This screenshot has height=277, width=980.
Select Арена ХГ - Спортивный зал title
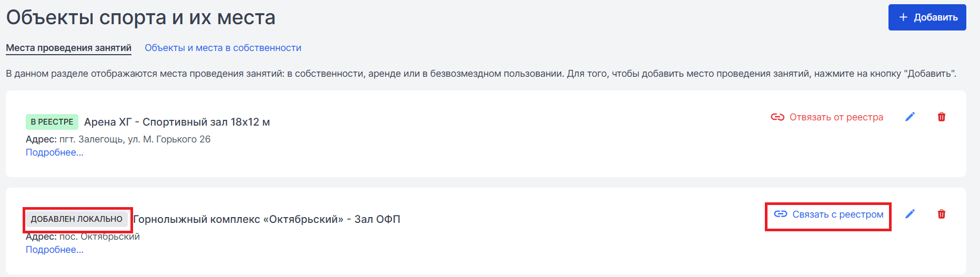click(177, 122)
